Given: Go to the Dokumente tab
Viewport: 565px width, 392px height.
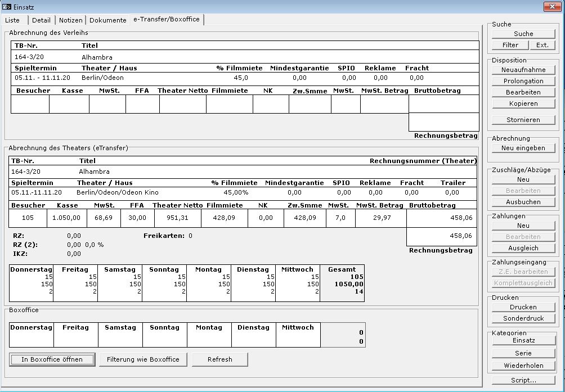Looking at the screenshot, I should tap(107, 20).
